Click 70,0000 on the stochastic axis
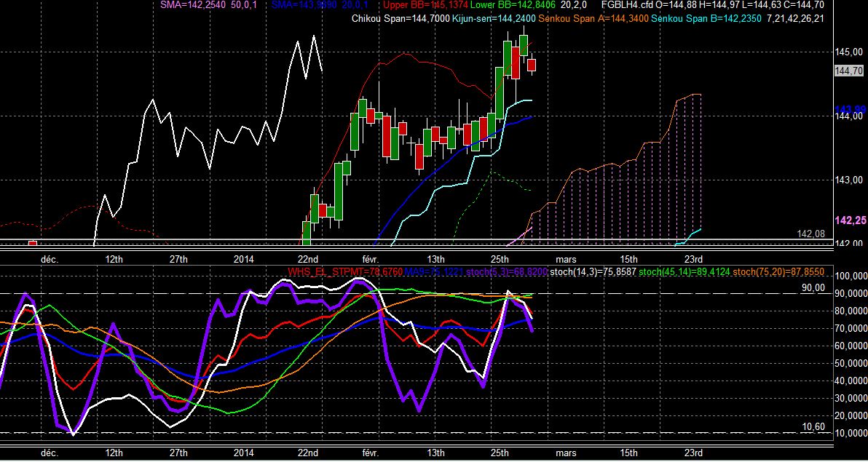 [x=851, y=328]
